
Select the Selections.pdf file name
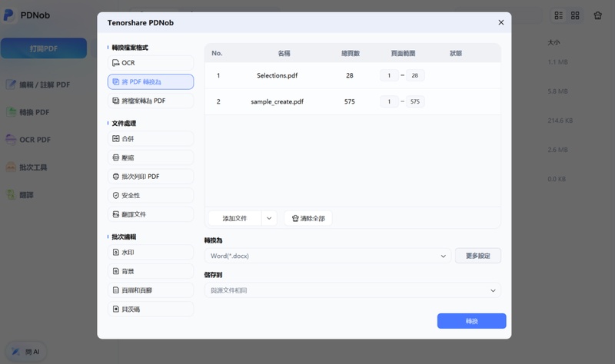[x=277, y=75]
